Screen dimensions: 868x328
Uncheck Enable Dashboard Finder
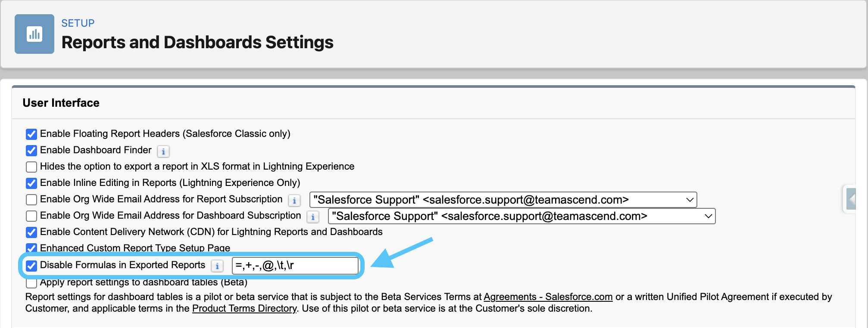pos(31,151)
